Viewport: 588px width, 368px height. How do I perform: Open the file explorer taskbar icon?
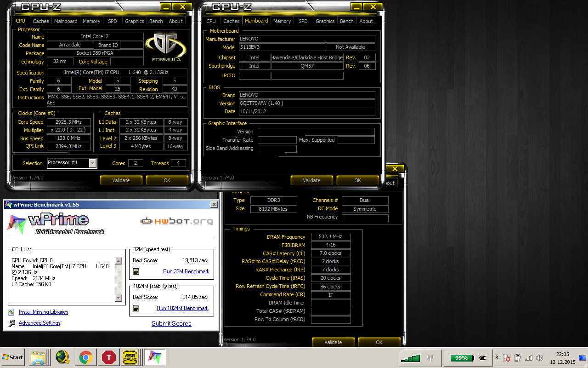point(40,357)
